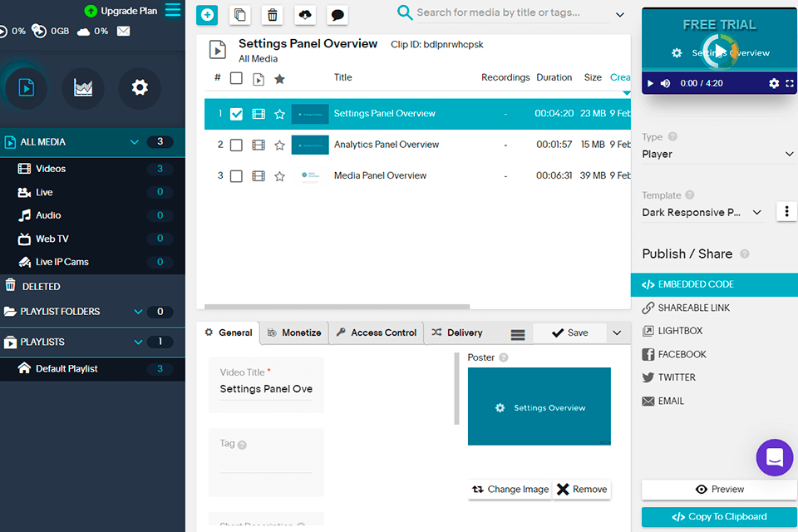Image resolution: width=798 pixels, height=532 pixels.
Task: Uncheck the Settings Panel Overview checkbox
Action: [x=236, y=114]
